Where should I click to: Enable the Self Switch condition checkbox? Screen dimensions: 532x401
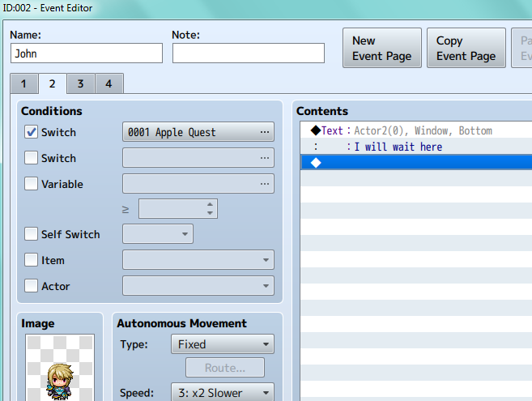[31, 234]
